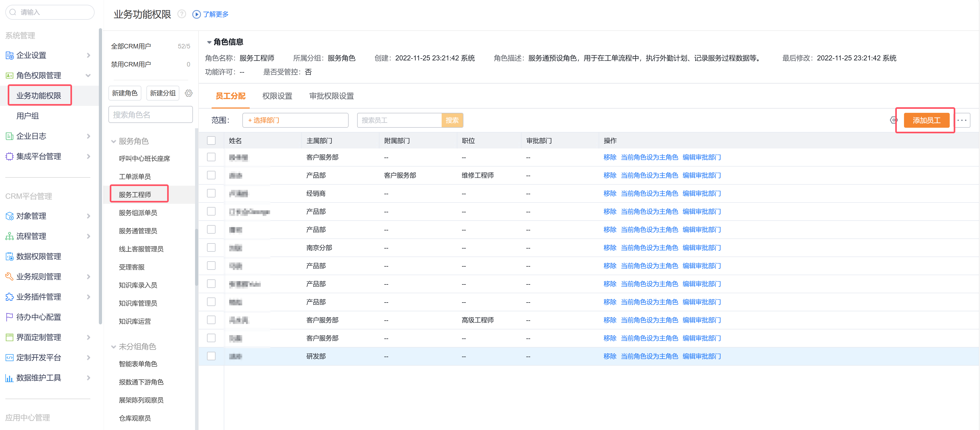Toggle the select-all checkbox in table header
The image size is (980, 430).
[x=211, y=140]
